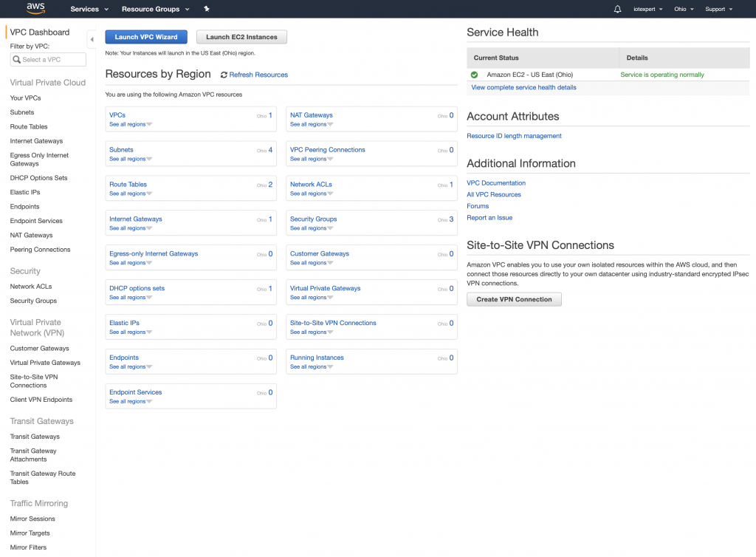This screenshot has width=756, height=557.
Task: Open the VPC Documentation link
Action: 496,183
